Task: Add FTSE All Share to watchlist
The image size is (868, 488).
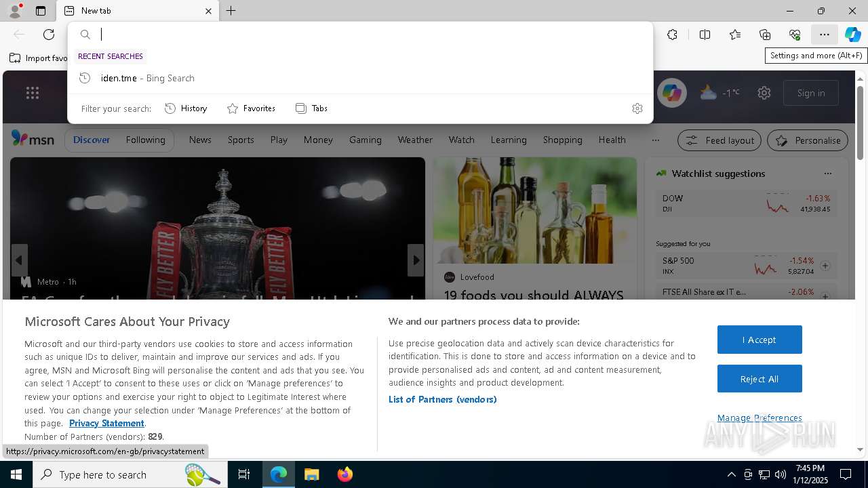Action: 825,296
